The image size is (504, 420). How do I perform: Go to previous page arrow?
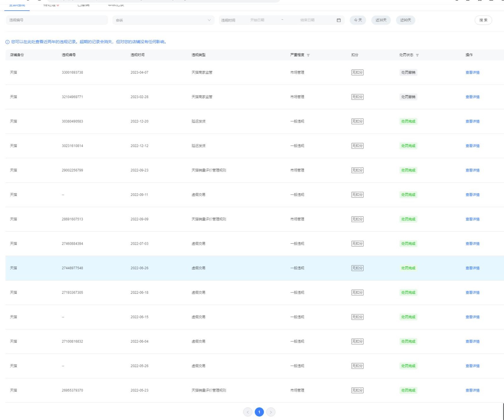tap(248, 412)
